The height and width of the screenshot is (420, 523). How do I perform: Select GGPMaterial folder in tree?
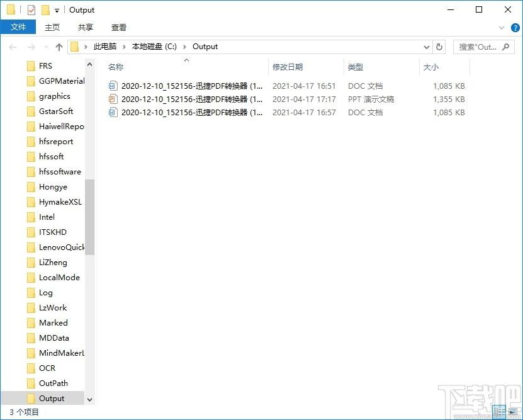point(62,81)
